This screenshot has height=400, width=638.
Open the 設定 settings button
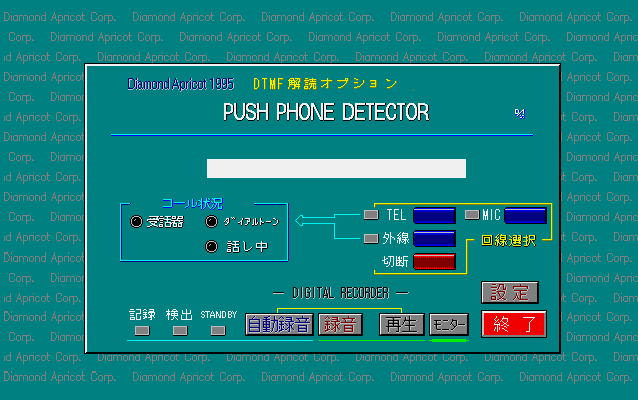pyautogui.click(x=510, y=292)
